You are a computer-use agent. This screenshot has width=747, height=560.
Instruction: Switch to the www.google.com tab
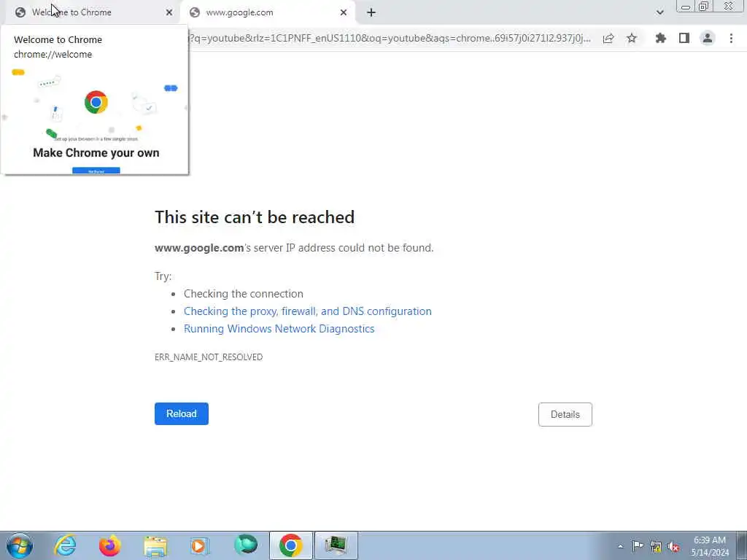(268, 12)
